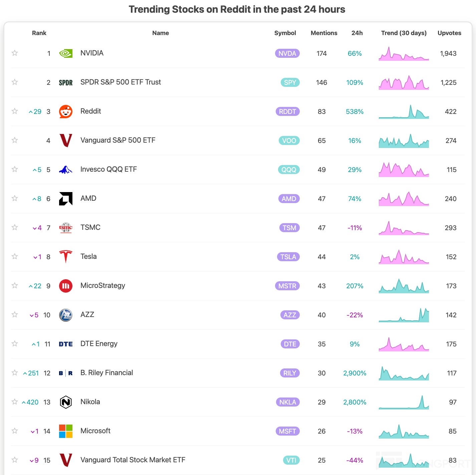Click the RDDT symbol badge
The height and width of the screenshot is (475, 476).
pyautogui.click(x=287, y=112)
